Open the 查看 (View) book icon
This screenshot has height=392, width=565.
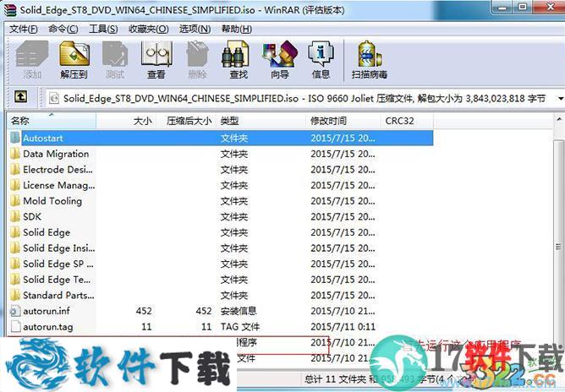(x=156, y=54)
